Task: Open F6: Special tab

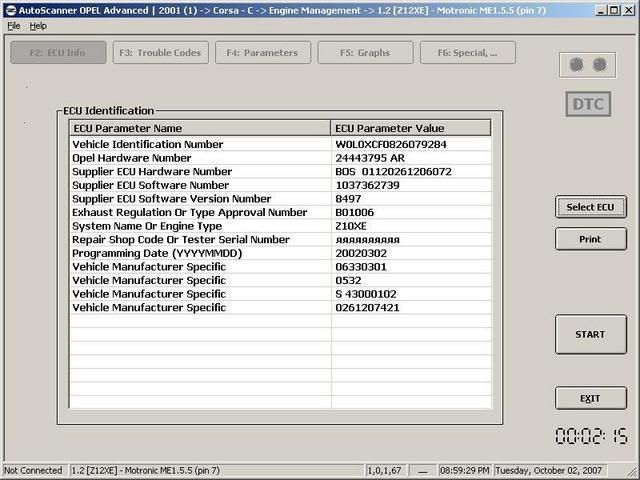Action: point(468,53)
